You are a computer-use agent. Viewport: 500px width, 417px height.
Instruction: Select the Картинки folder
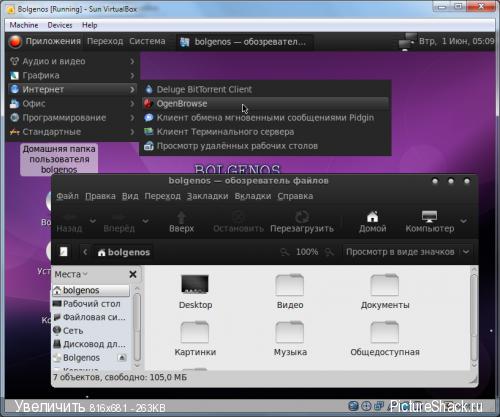coord(195,338)
